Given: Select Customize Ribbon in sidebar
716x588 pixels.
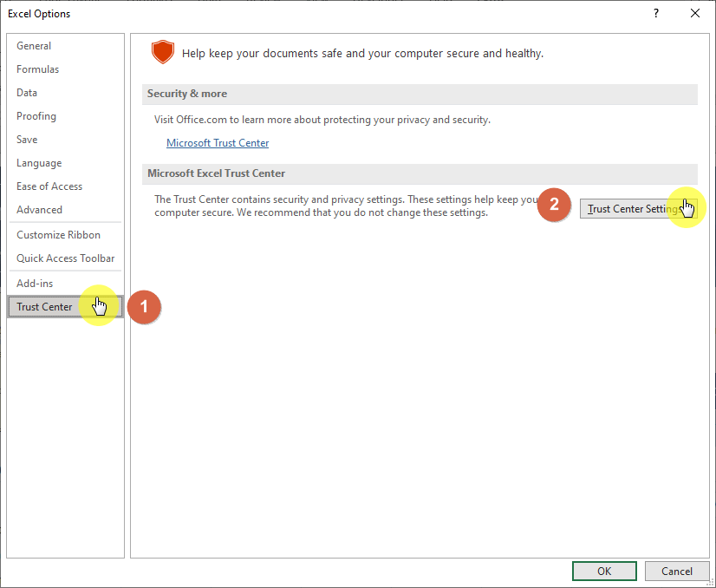Looking at the screenshot, I should 65,235.
